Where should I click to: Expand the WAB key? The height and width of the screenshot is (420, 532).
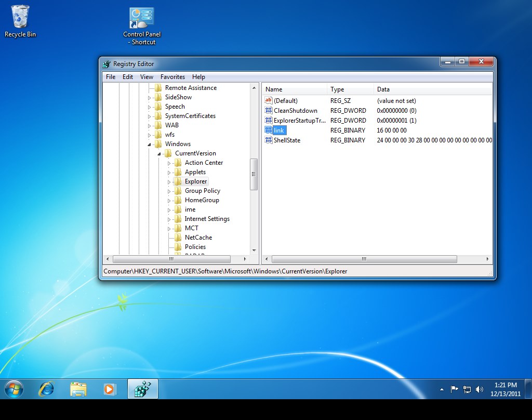click(149, 126)
